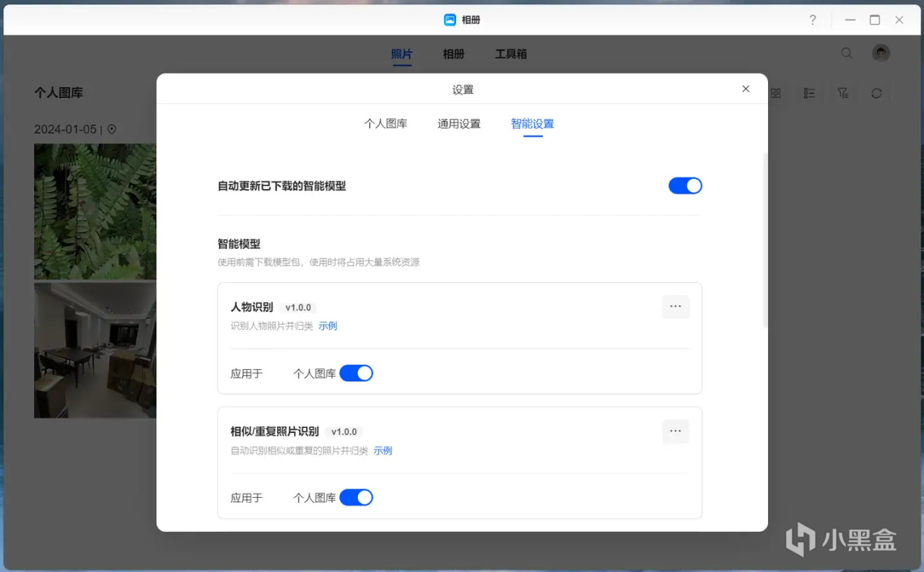Click the 识别人物照片并归类 description
Screen dimensions: 924x572
click(x=272, y=326)
